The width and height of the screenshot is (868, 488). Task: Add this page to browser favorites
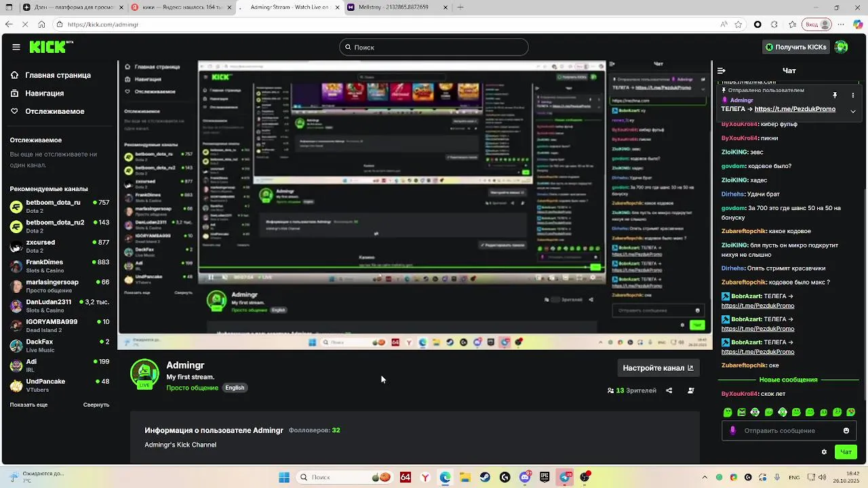(x=738, y=24)
